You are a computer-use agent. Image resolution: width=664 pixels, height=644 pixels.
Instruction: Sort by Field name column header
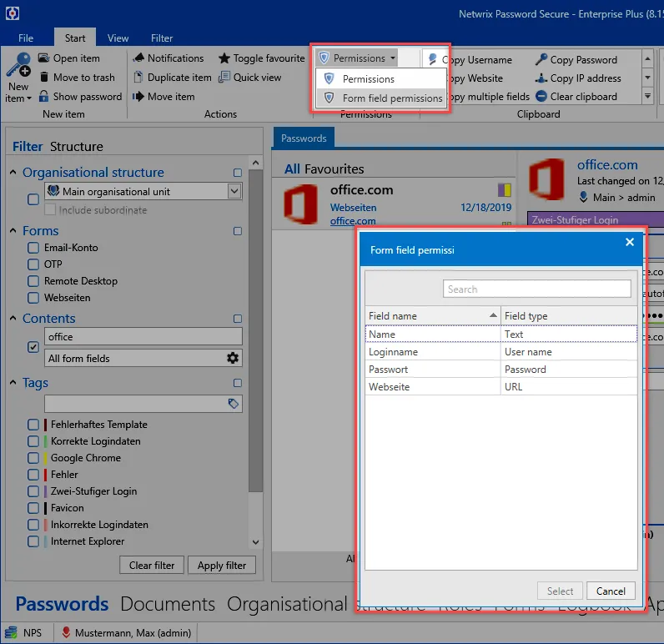tap(432, 316)
